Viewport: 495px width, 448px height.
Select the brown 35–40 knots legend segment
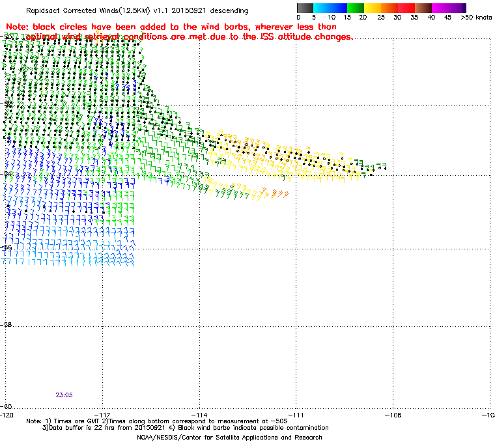pyautogui.click(x=423, y=8)
